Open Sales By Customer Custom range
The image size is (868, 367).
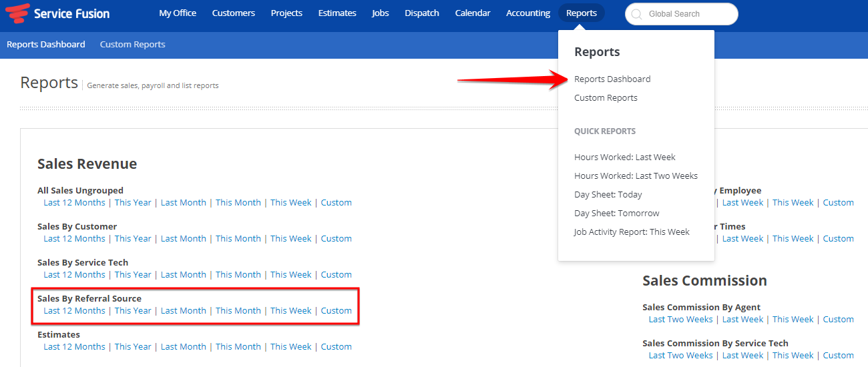point(337,239)
